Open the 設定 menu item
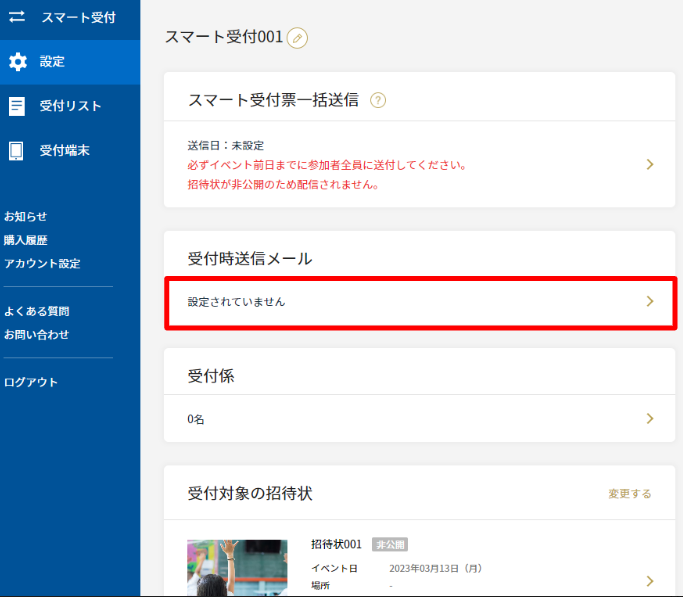 pos(70,62)
